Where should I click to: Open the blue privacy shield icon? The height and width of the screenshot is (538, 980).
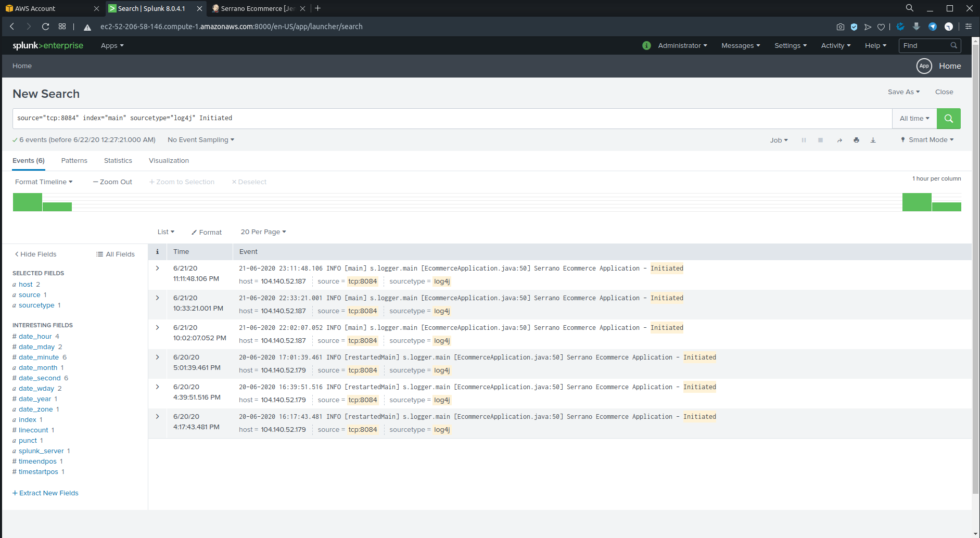(854, 27)
